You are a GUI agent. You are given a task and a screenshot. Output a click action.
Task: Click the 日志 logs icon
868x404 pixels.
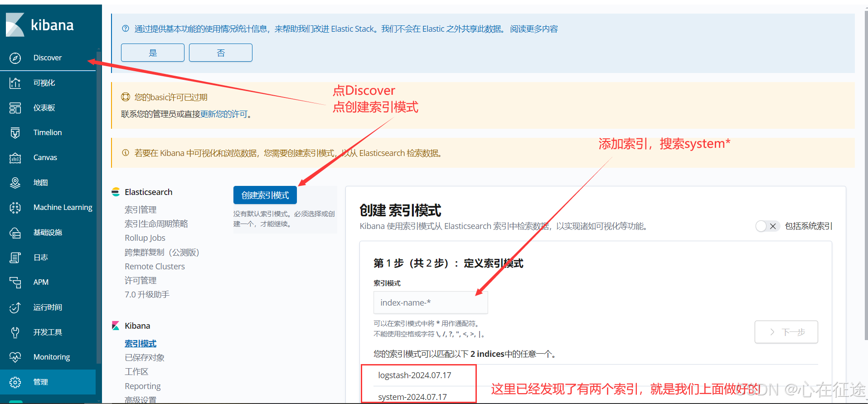point(15,258)
